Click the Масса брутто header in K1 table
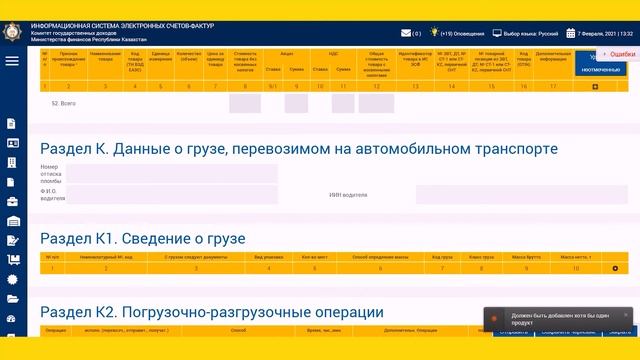 [x=526, y=257]
